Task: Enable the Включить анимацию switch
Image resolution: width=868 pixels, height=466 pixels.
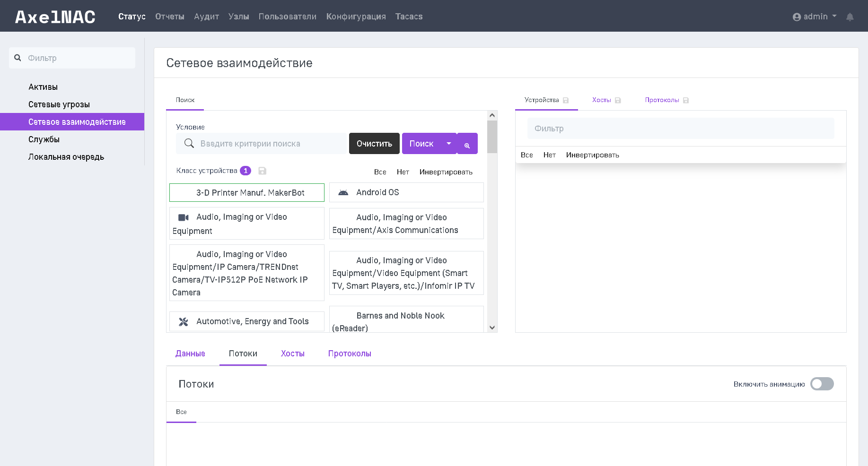Action: coord(822,384)
